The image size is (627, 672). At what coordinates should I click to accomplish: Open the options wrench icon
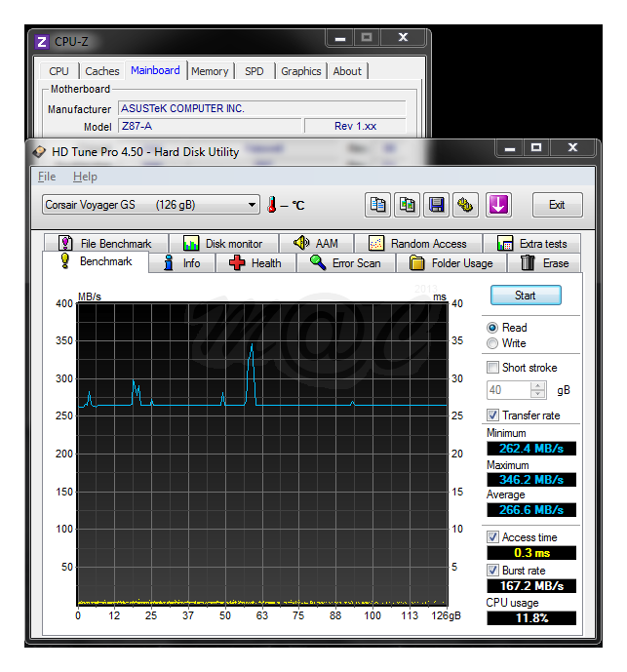click(x=465, y=205)
